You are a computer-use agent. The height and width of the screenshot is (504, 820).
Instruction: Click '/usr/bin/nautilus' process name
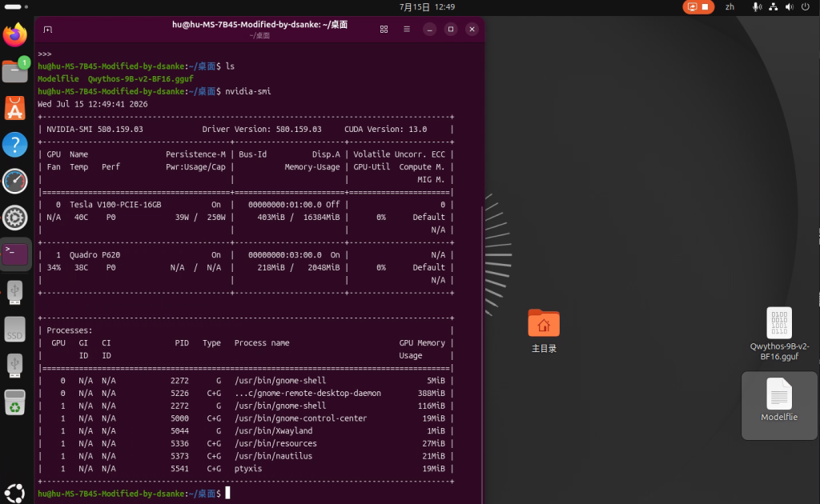(274, 456)
